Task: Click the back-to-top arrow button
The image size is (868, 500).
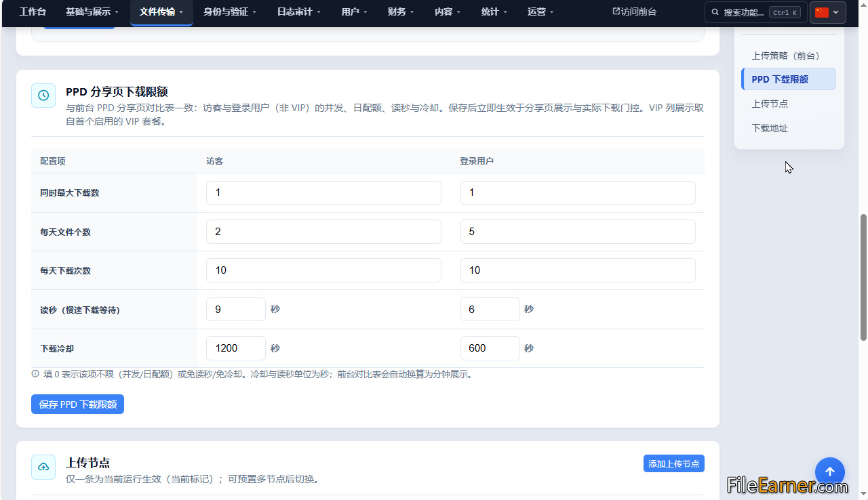Action: [830, 472]
